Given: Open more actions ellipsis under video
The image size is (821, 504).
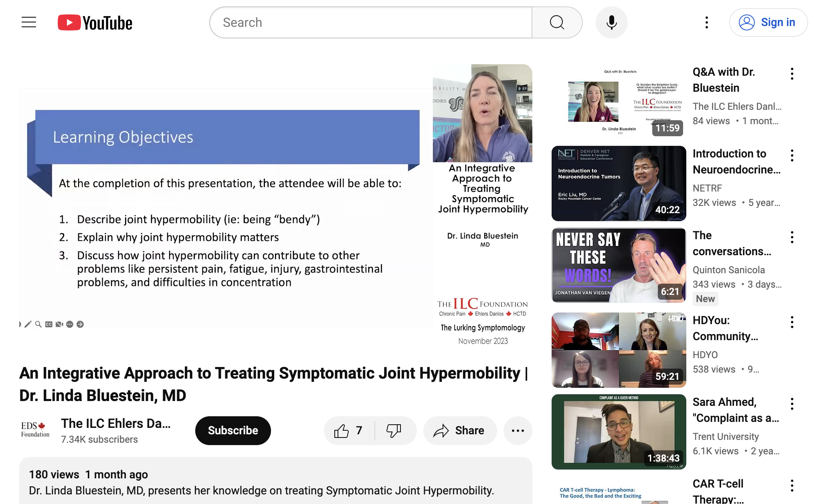Looking at the screenshot, I should click(x=518, y=430).
